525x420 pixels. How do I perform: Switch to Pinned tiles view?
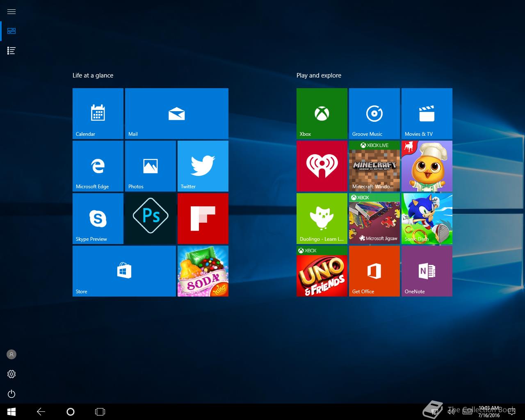coord(11,31)
